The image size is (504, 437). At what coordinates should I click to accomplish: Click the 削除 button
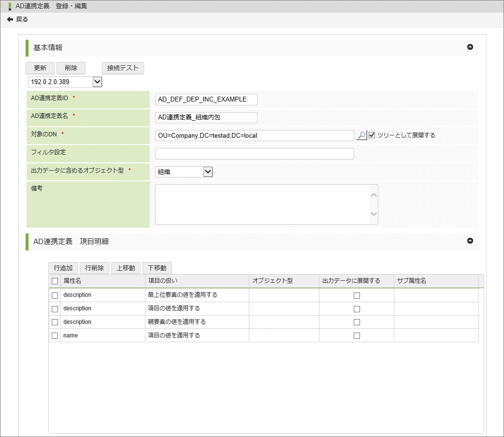coord(71,68)
